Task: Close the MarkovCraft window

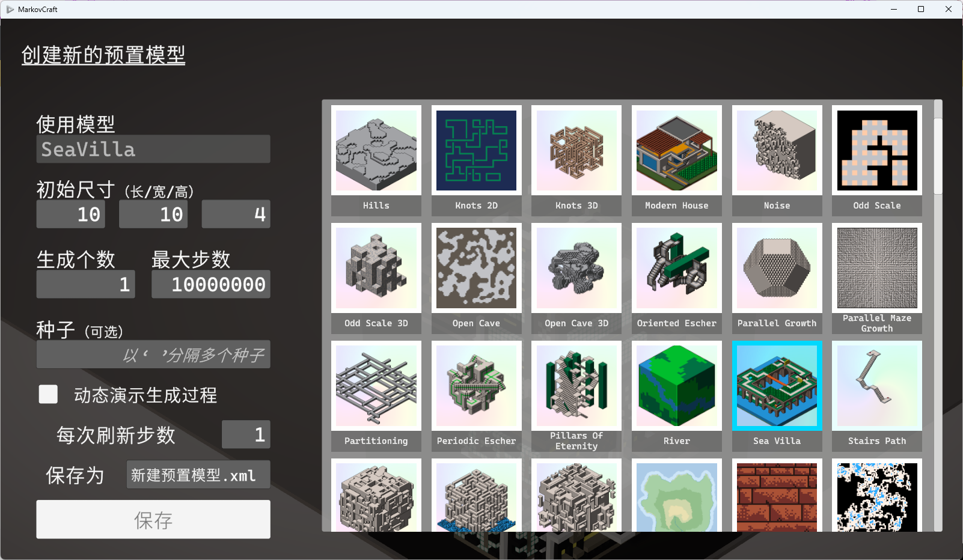Action: pos(949,10)
